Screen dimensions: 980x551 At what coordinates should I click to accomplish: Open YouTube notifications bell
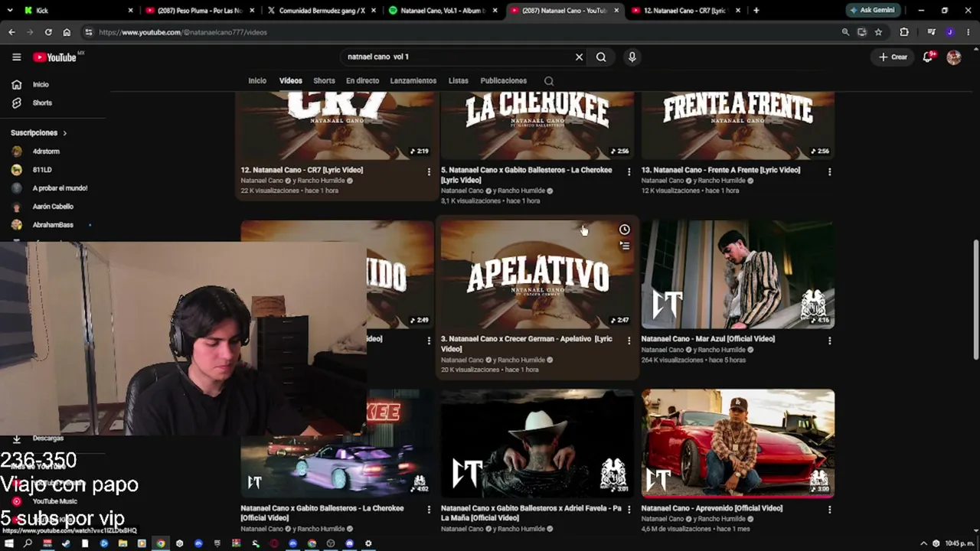coord(928,57)
